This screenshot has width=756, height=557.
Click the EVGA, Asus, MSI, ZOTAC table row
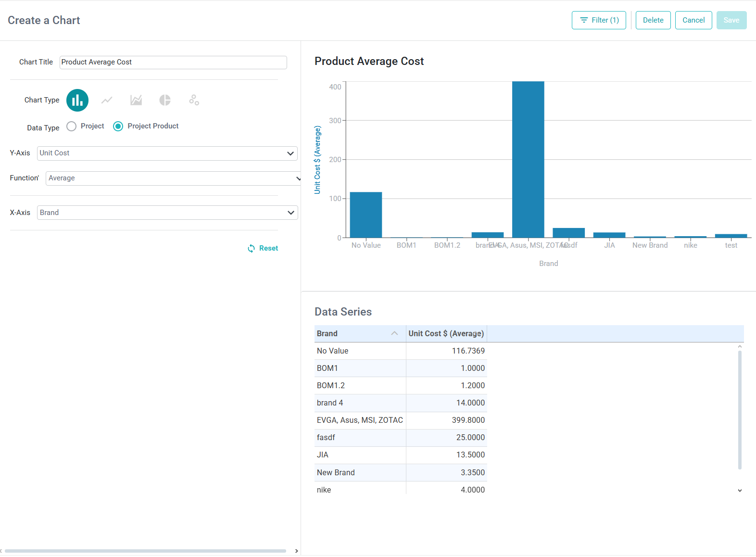401,420
